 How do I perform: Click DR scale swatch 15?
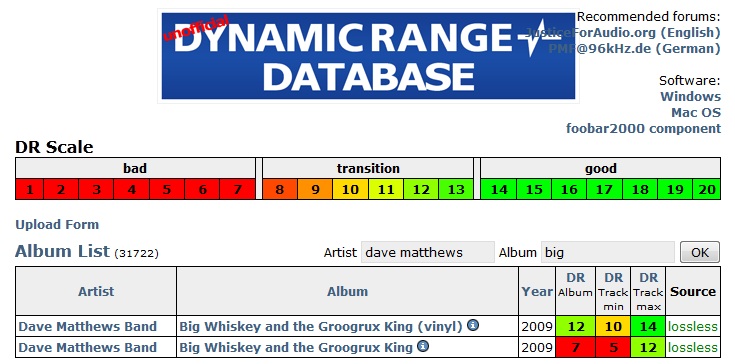point(534,189)
